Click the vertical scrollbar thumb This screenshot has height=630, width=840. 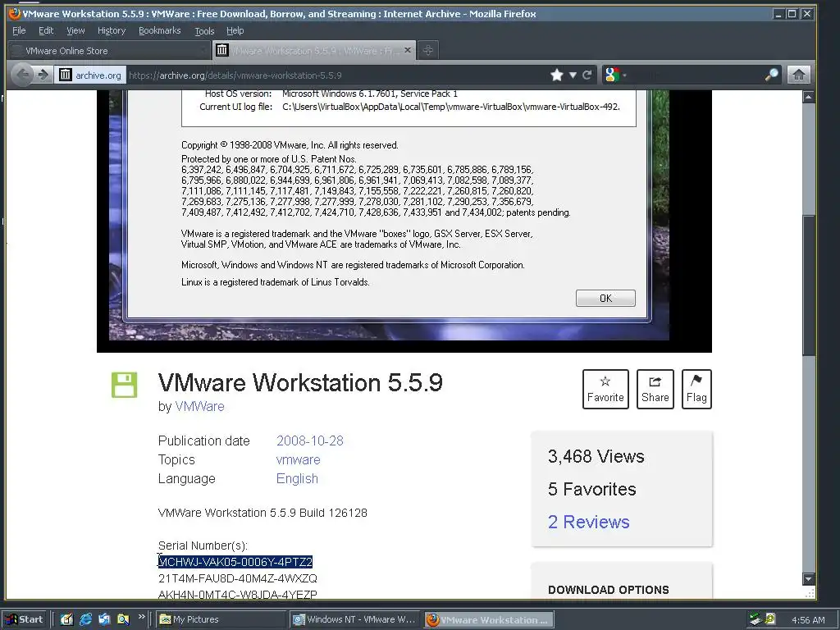coord(808,284)
